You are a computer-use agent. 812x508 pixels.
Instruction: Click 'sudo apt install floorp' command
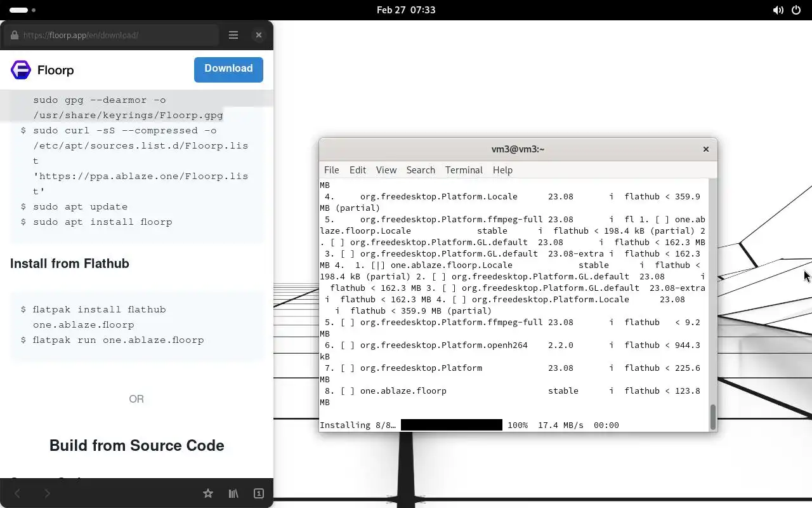coord(103,222)
